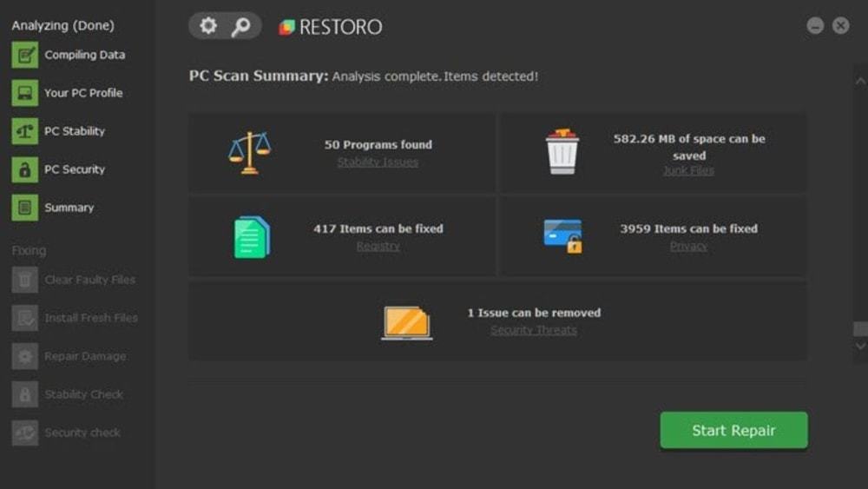The height and width of the screenshot is (489, 868).
Task: Go to Summary label
Action: (x=69, y=208)
